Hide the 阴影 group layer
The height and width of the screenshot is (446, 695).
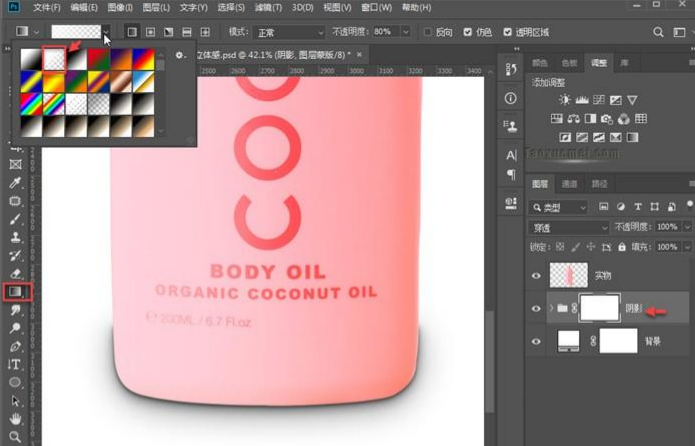pyautogui.click(x=536, y=309)
